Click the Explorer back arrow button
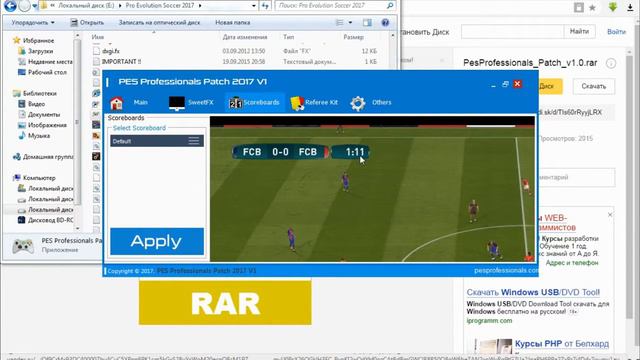This screenshot has width=640, height=360. pos(10,5)
